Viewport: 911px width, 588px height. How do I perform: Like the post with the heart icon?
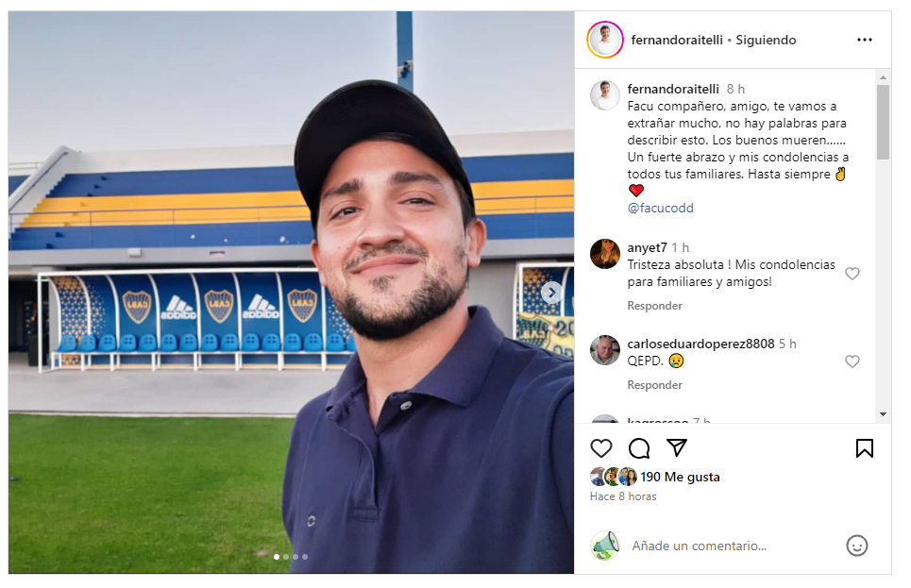pos(600,448)
